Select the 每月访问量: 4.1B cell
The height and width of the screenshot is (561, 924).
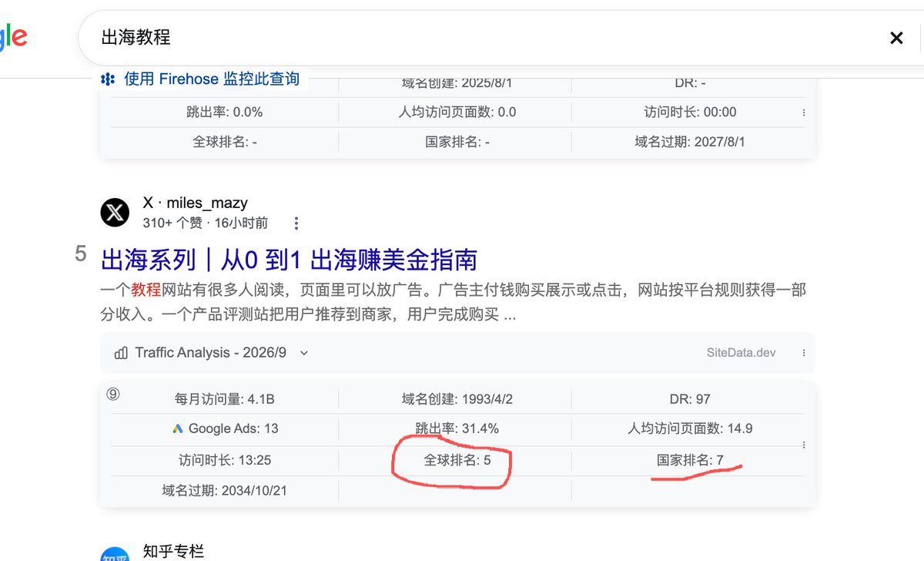[x=225, y=399]
